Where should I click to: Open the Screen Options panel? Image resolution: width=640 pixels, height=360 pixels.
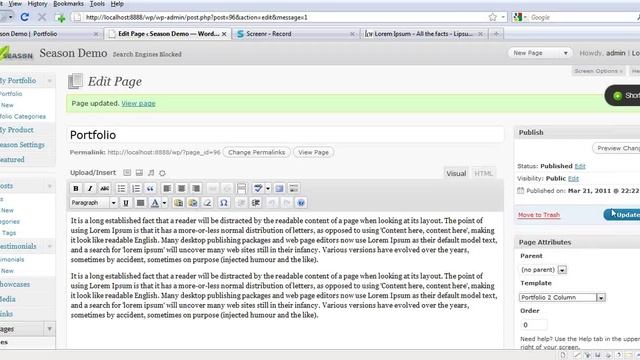pyautogui.click(x=598, y=71)
